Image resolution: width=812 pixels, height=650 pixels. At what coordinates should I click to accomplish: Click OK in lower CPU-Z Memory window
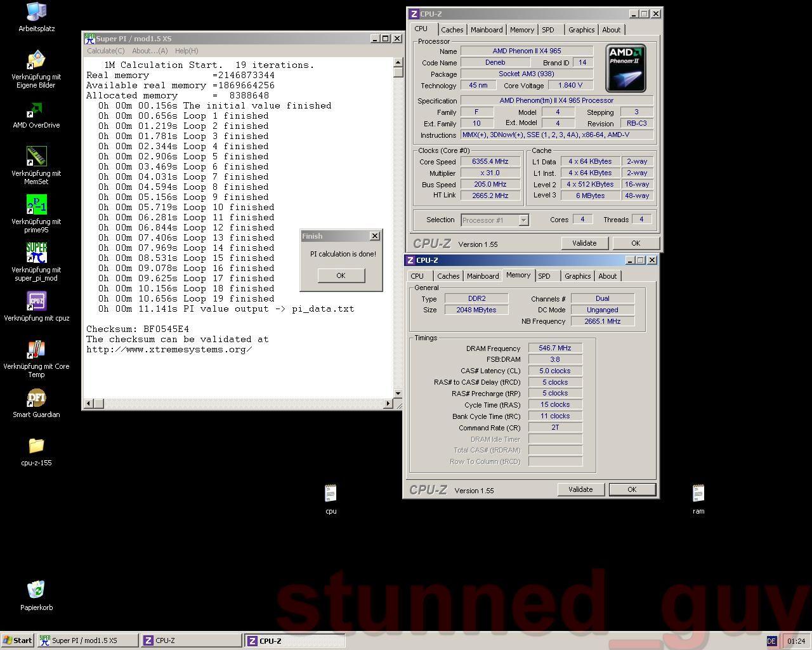632,489
